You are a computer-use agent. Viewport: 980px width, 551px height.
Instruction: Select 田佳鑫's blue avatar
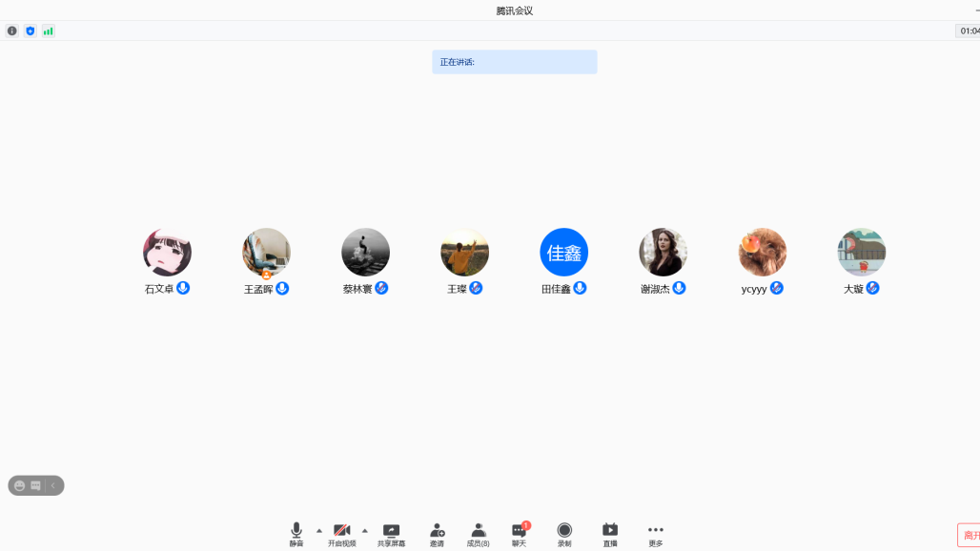point(563,252)
